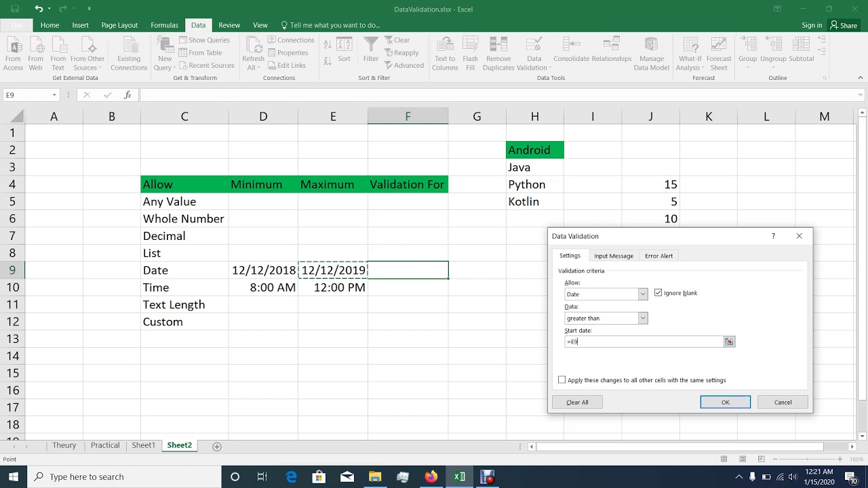Image resolution: width=868 pixels, height=488 pixels.
Task: Click the Sign in link
Action: click(x=812, y=25)
